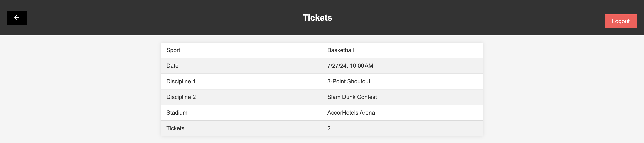Image resolution: width=644 pixels, height=143 pixels.
Task: Click the ticket count value 2
Action: pos(329,128)
